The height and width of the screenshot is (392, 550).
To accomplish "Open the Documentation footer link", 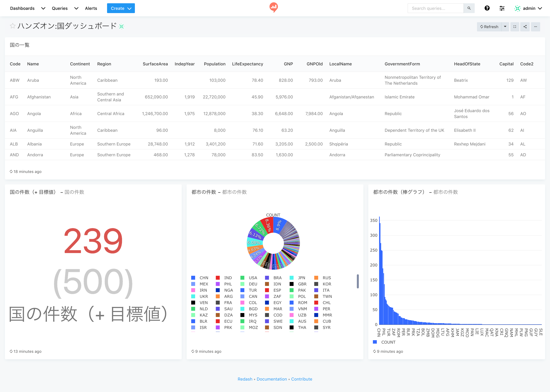I will tap(272, 379).
